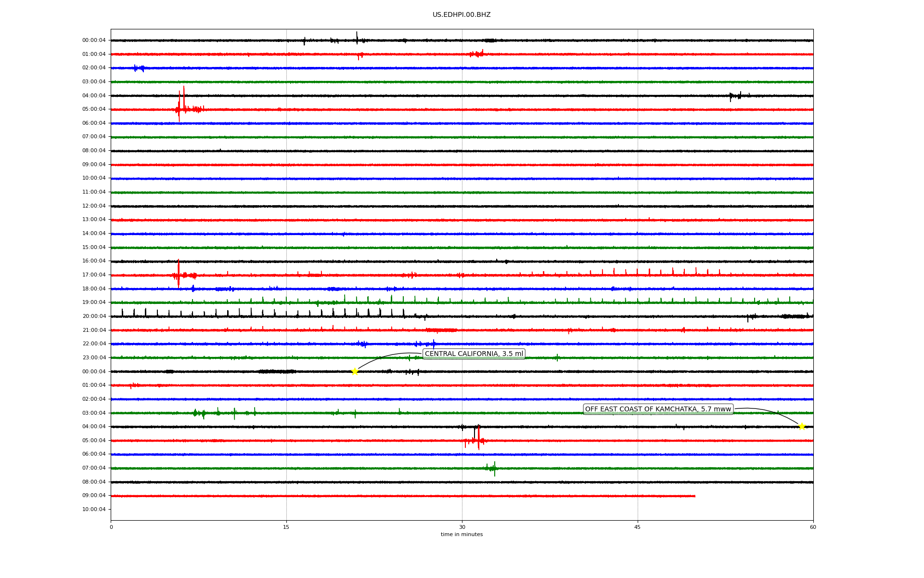The height and width of the screenshot is (578, 924).
Task: Click the yellow star marking Kamchatka earthquake
Action: point(801,426)
